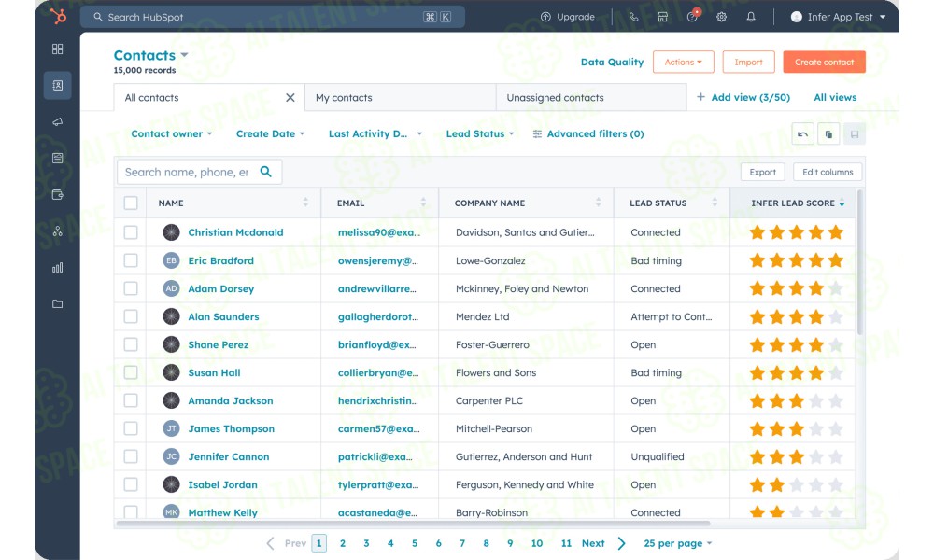Open the notifications bell icon
Screen dimensions: 934x560
click(751, 17)
